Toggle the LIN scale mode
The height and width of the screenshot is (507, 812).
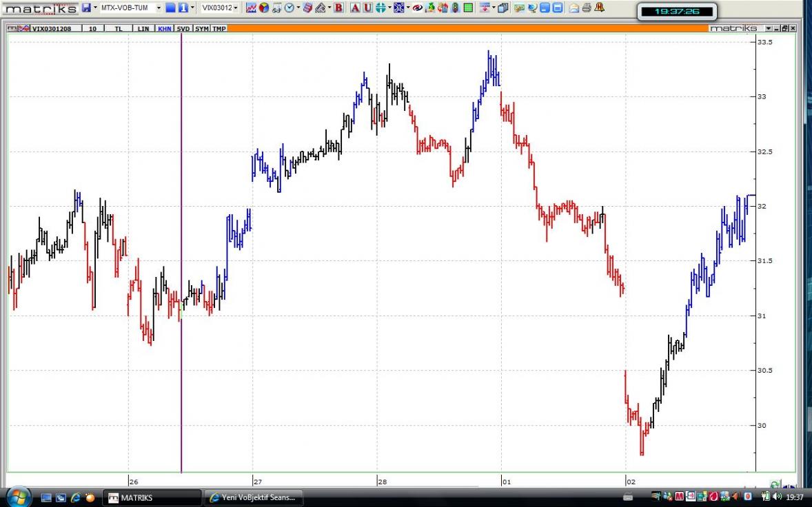click(143, 28)
